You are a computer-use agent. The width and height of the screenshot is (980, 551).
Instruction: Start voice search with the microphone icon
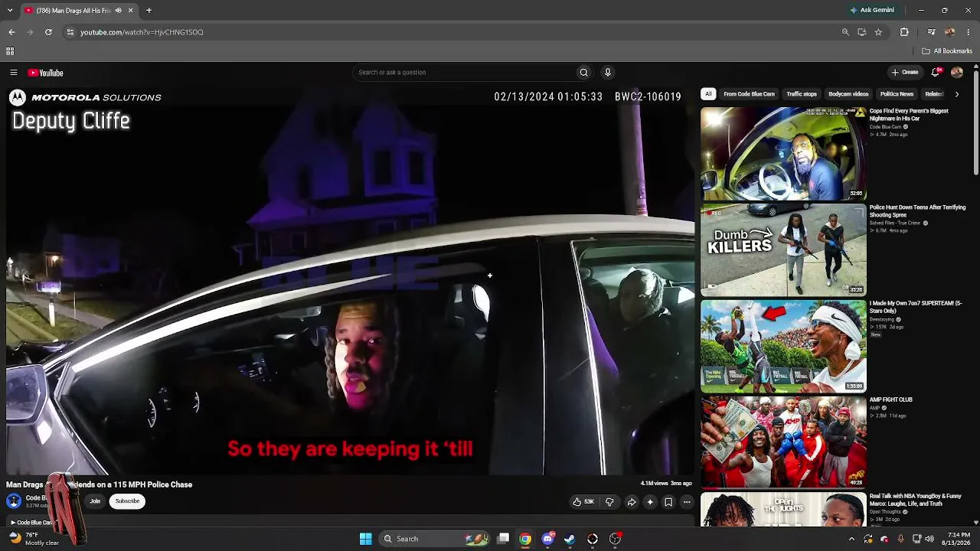click(x=608, y=73)
